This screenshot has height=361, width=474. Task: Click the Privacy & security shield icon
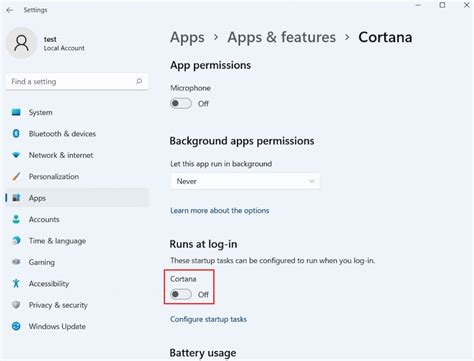16,305
